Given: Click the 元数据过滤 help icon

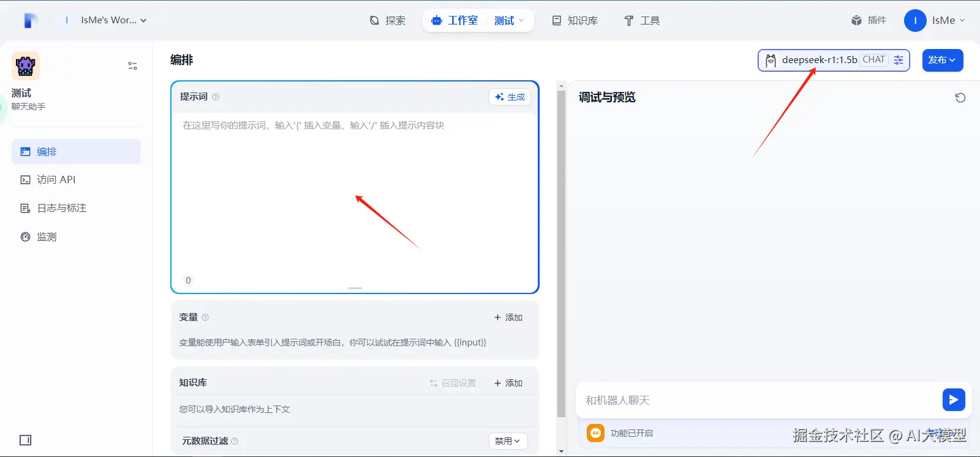Looking at the screenshot, I should tap(235, 441).
